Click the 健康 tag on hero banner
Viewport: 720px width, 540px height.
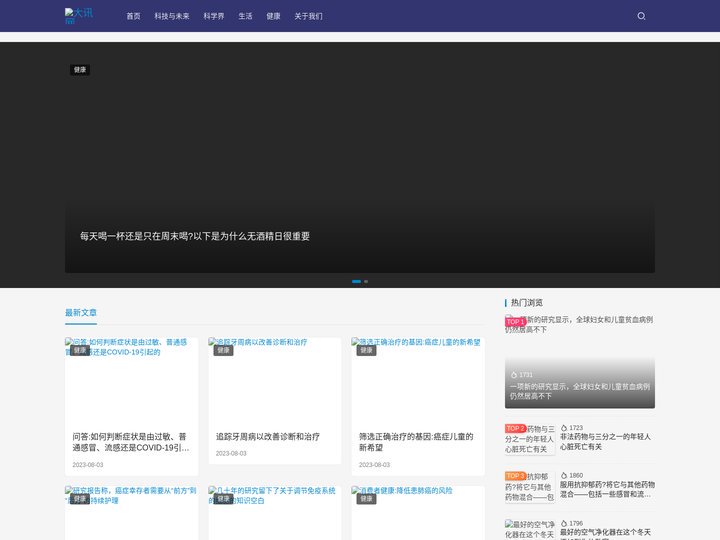coord(80,70)
